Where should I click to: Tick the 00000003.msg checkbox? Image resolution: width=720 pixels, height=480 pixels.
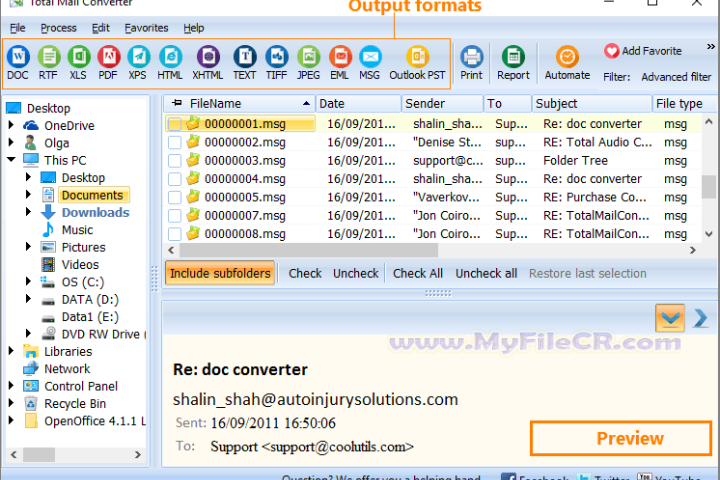tap(174, 161)
